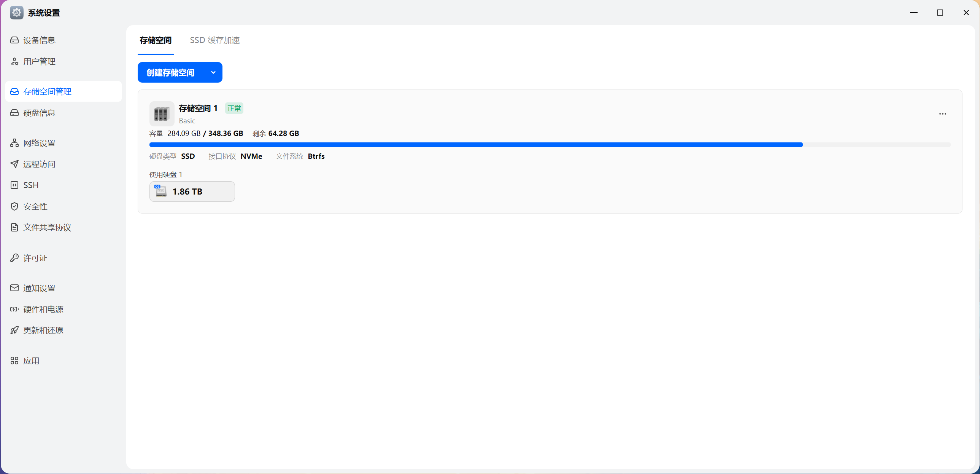Open the three-dot menu for 存储空间 1
The image size is (980, 474).
(x=942, y=114)
